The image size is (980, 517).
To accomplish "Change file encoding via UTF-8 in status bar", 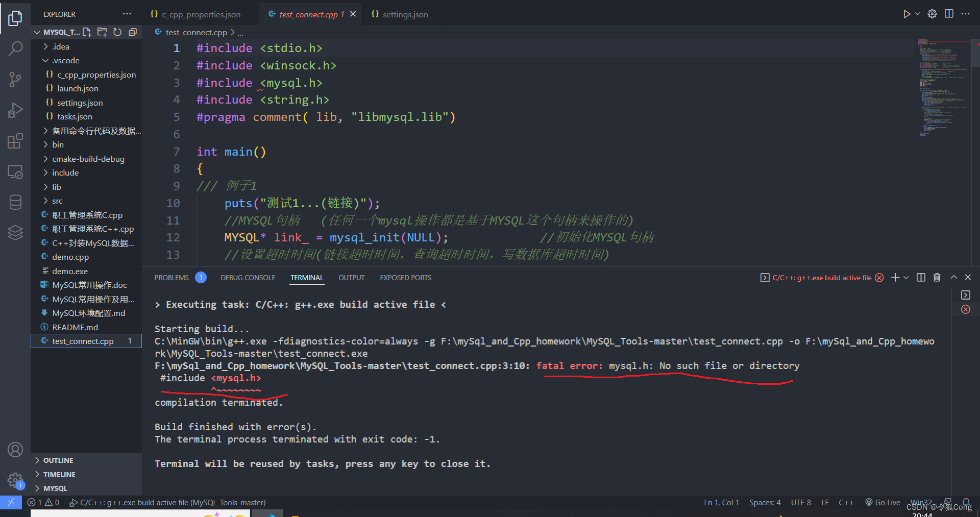I will coord(800,502).
